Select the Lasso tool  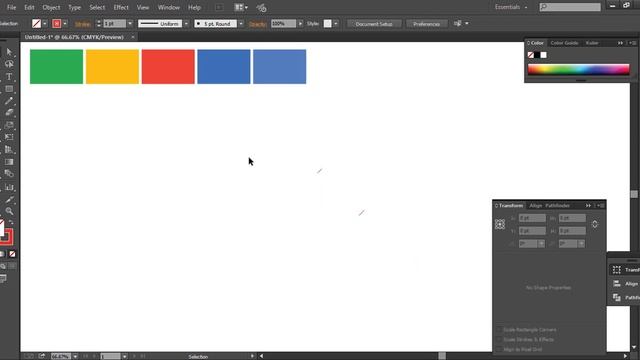click(x=9, y=64)
